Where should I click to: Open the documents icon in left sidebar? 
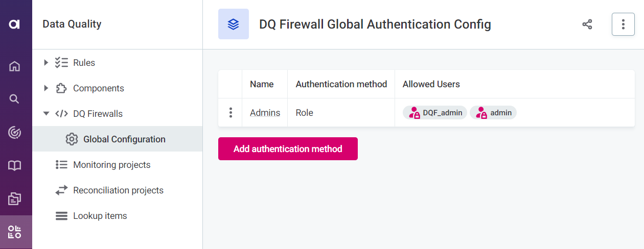15,199
